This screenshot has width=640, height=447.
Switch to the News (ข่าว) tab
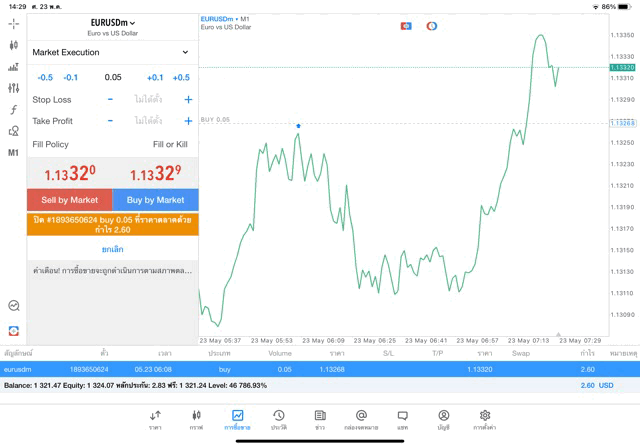[320, 419]
